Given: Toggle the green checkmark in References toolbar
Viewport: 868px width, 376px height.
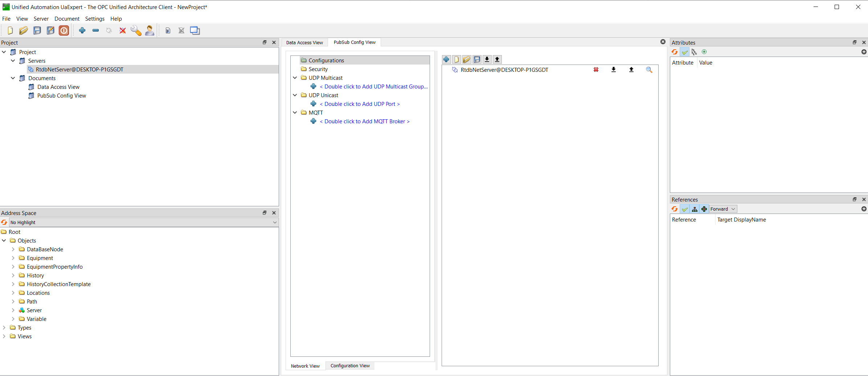Looking at the screenshot, I should pos(685,209).
